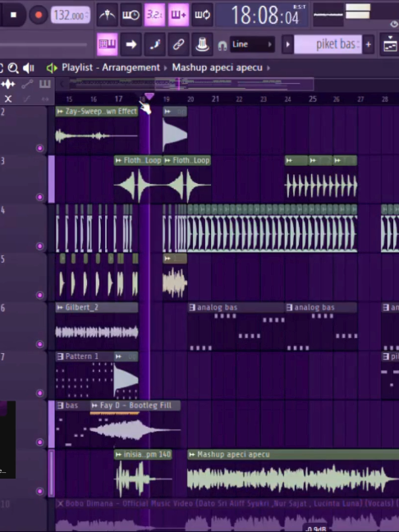Mute track 6 with its pink dot

pyautogui.click(x=39, y=344)
